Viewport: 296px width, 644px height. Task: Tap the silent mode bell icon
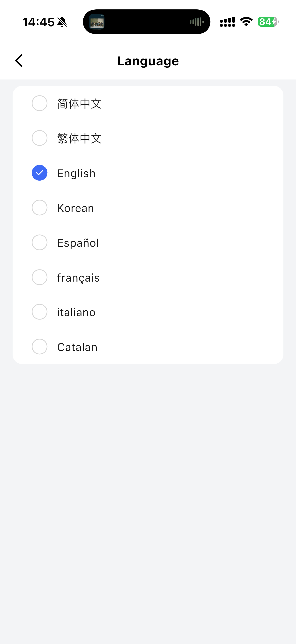[62, 22]
